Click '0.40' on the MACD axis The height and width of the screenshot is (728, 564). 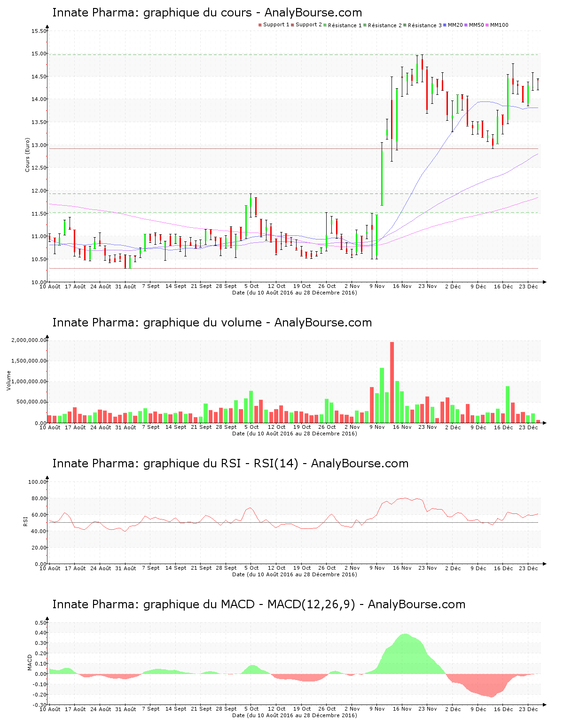pyautogui.click(x=41, y=633)
